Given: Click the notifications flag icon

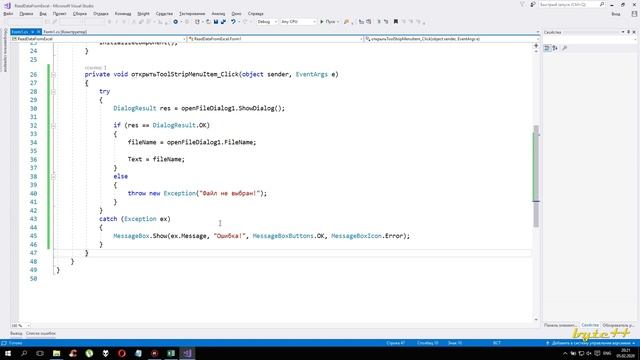Looking at the screenshot, I should point(522,4).
